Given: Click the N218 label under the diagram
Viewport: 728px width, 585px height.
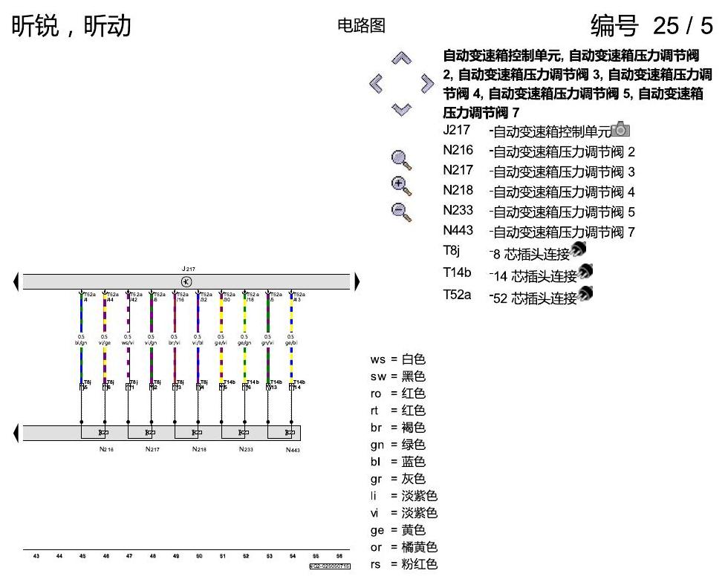Looking at the screenshot, I should pos(199,449).
